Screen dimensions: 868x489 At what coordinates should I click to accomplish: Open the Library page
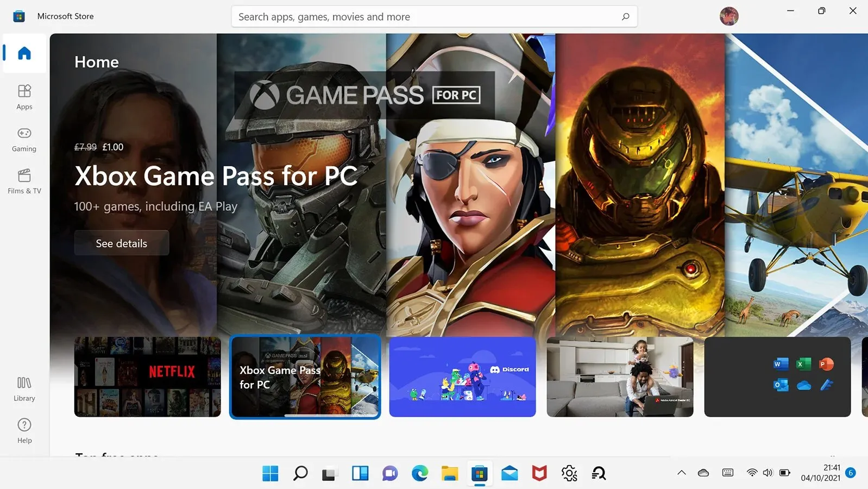click(24, 388)
